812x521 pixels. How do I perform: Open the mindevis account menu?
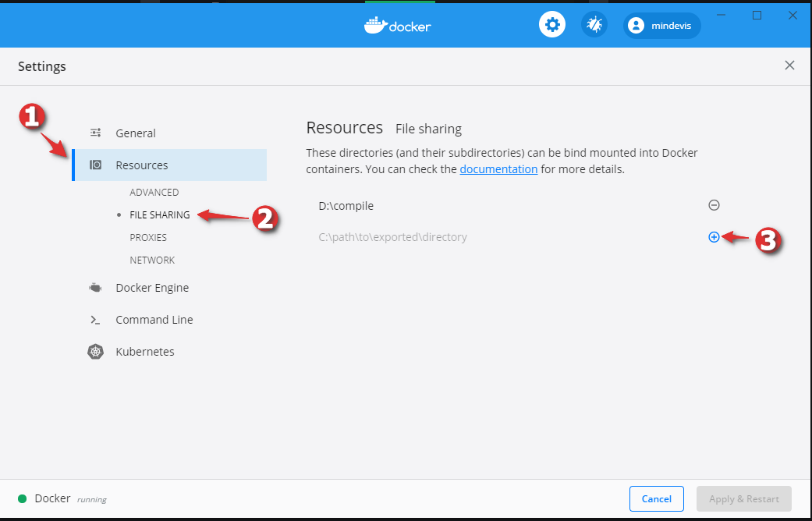click(661, 26)
